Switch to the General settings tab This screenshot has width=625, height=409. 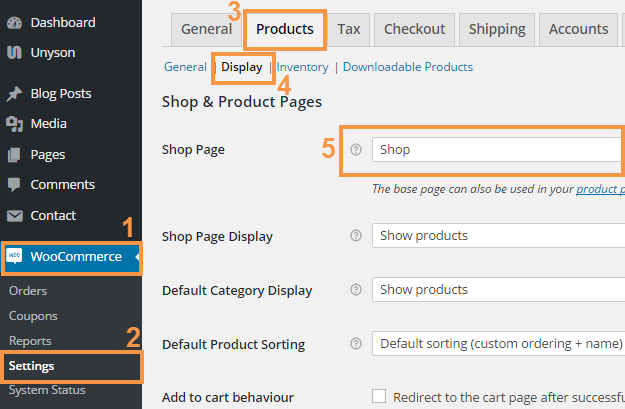(x=206, y=29)
